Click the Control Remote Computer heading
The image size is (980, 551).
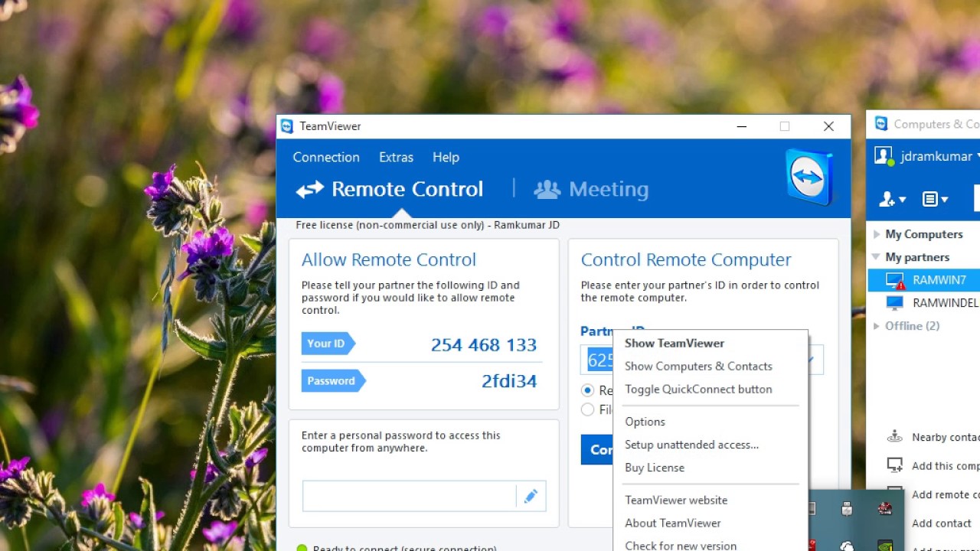pyautogui.click(x=686, y=259)
